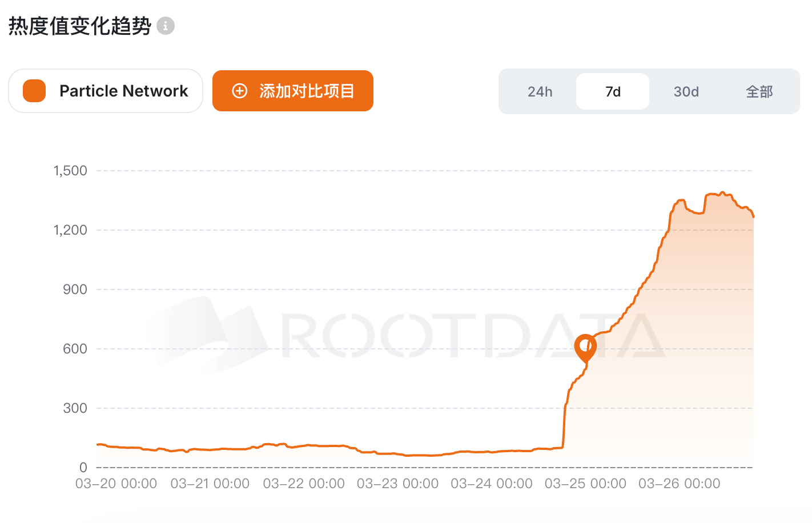Click the 03-20 00:00 axis label

coord(116,484)
